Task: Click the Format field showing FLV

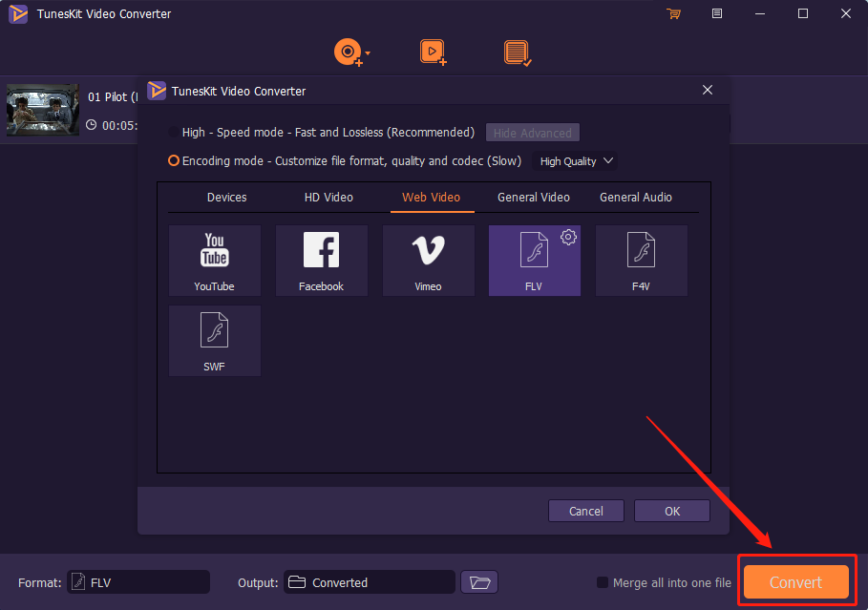Action: 138,581
